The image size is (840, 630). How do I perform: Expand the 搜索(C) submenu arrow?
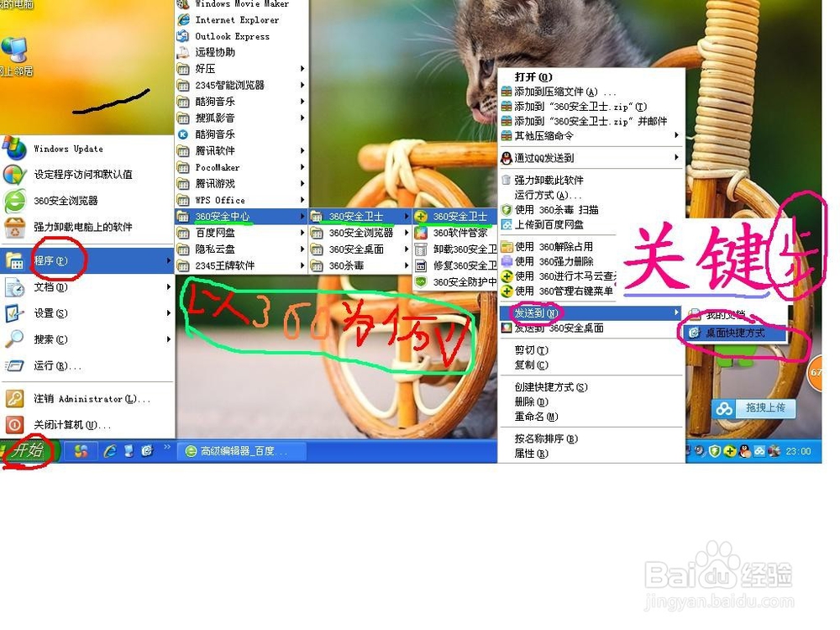point(168,339)
